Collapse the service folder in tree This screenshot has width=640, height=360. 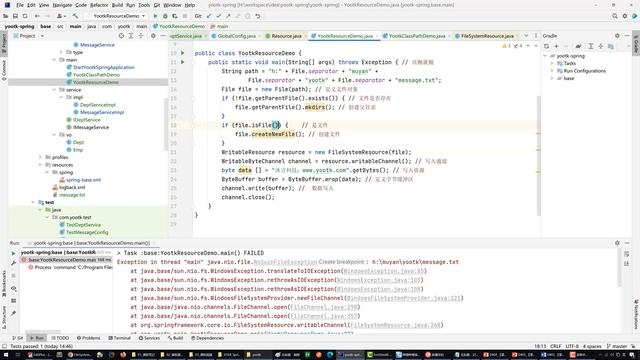[x=54, y=90]
